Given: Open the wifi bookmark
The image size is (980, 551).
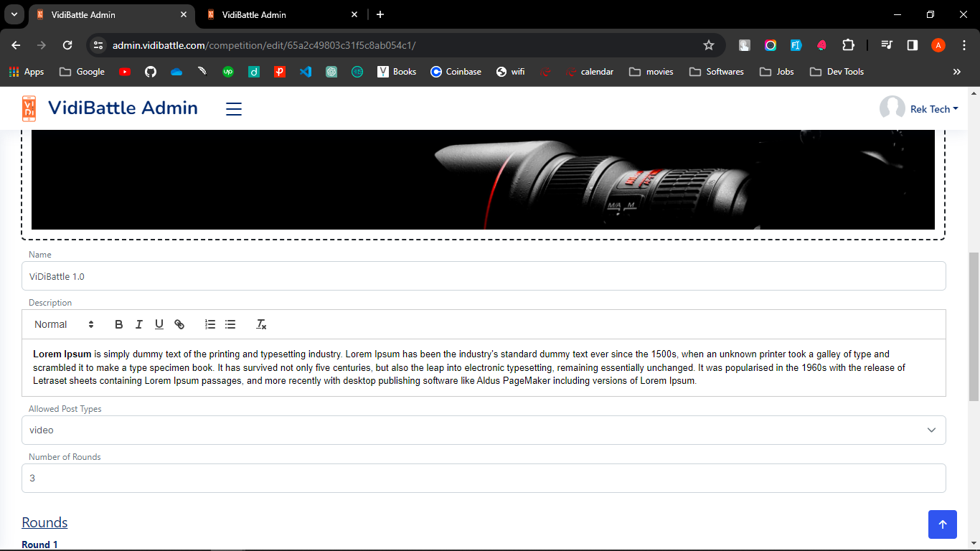Looking at the screenshot, I should [x=510, y=72].
